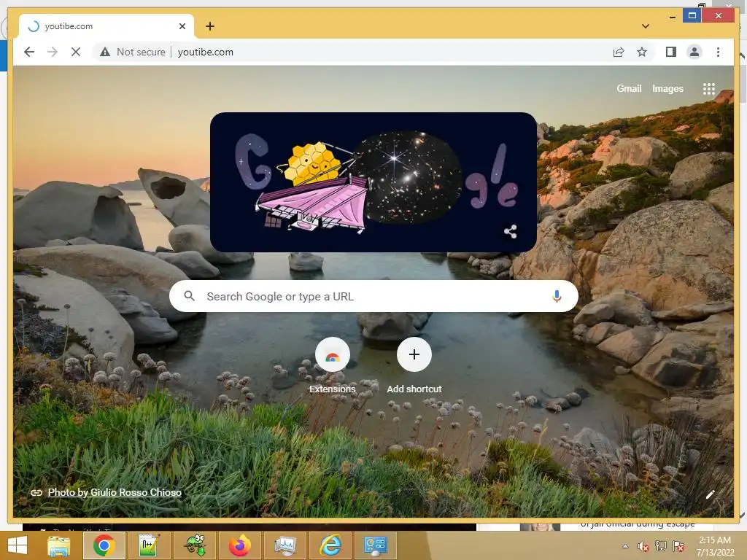747x560 pixels.
Task: Click the magnifier icon in the search box
Action: [189, 296]
